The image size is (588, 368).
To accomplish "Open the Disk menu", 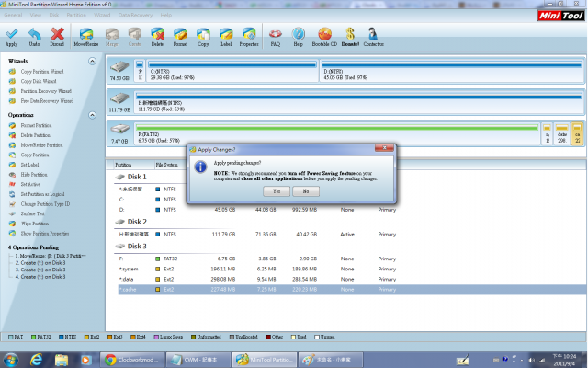I will pos(54,15).
